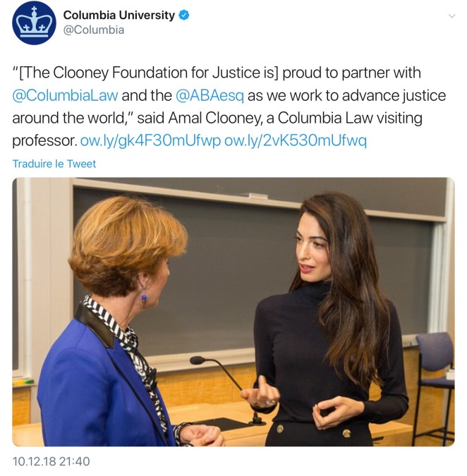This screenshot has height=476, width=467.
Task: Expand the tweet options chevron
Action: (x=451, y=16)
